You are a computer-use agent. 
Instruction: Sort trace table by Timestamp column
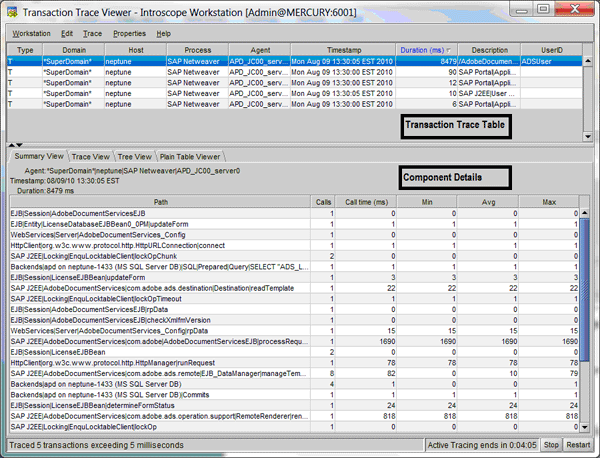343,49
